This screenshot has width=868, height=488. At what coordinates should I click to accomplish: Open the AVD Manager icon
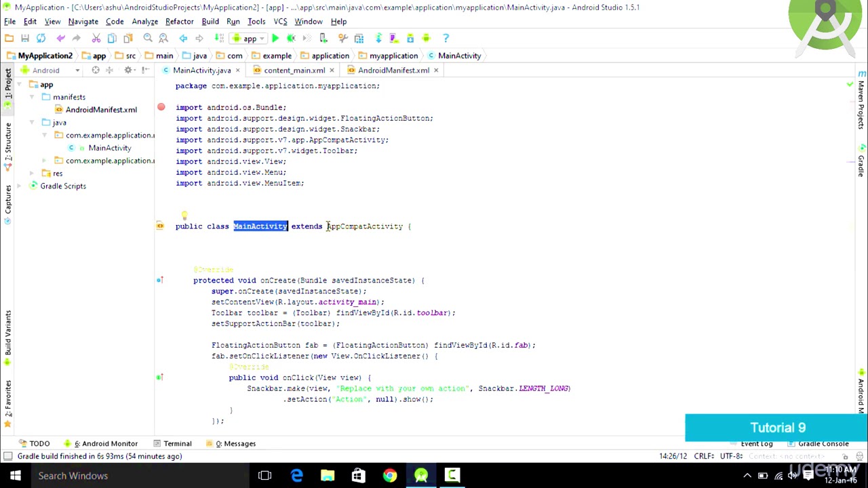coord(394,39)
